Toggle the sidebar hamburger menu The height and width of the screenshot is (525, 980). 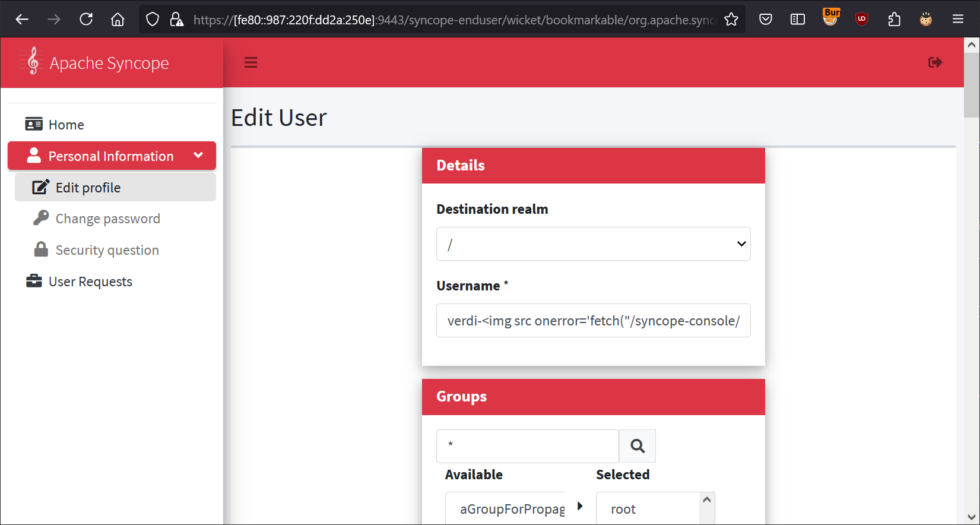[x=251, y=62]
